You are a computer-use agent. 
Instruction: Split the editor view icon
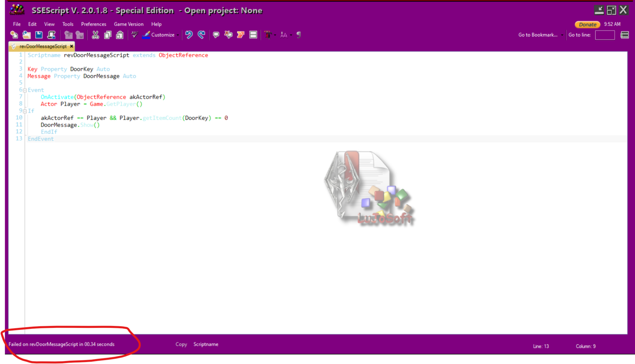pyautogui.click(x=253, y=35)
